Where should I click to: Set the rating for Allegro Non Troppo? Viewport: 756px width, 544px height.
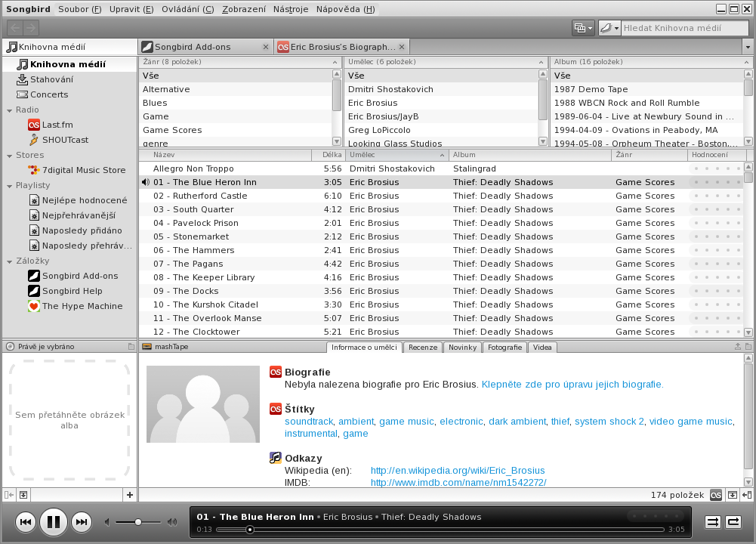click(717, 168)
